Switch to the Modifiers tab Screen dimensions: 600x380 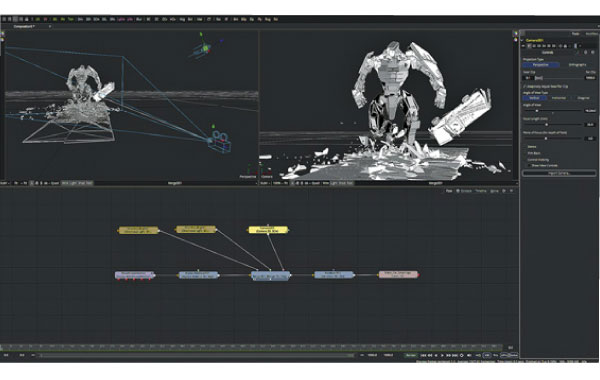point(592,34)
